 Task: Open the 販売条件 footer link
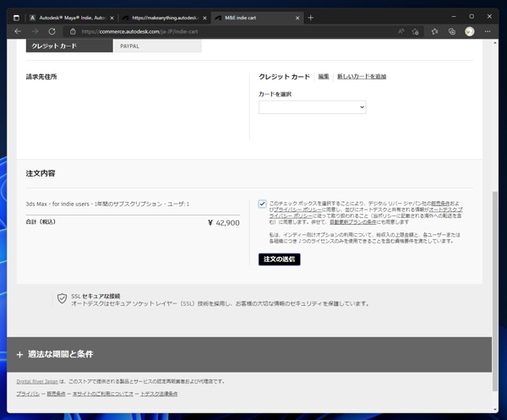pyautogui.click(x=57, y=394)
